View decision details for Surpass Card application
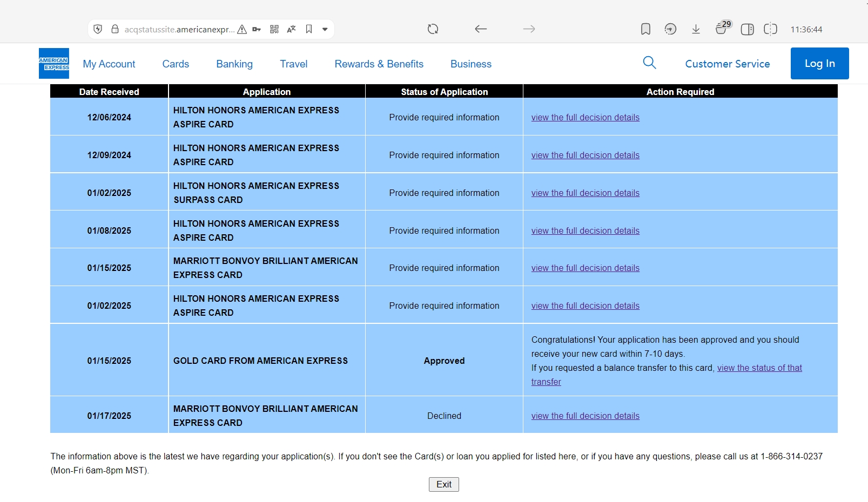The height and width of the screenshot is (502, 868). tap(586, 193)
